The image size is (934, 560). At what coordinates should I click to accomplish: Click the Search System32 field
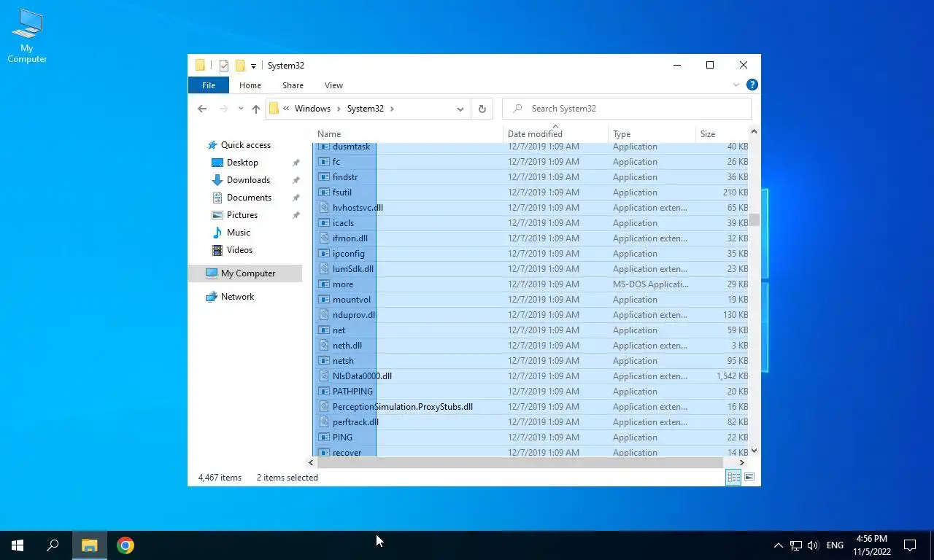[x=627, y=109]
